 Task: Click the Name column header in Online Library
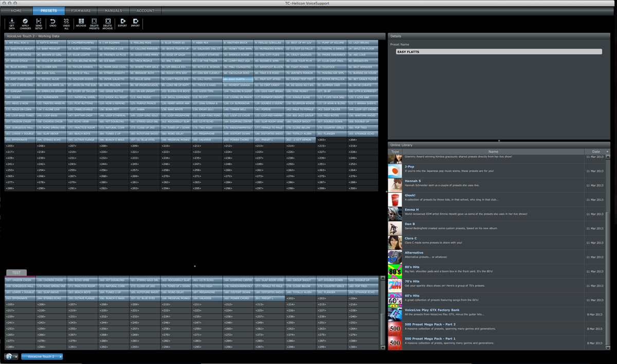493,152
